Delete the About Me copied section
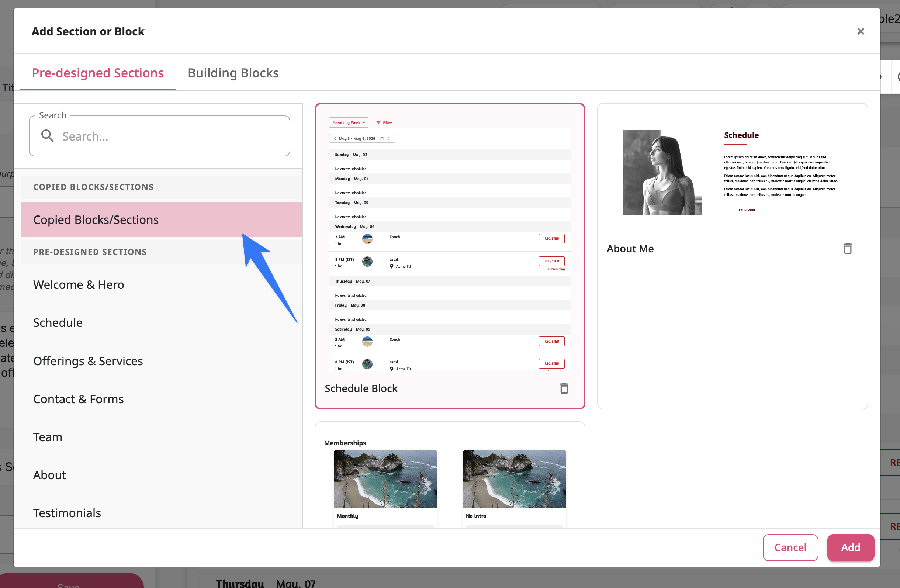 click(x=847, y=248)
